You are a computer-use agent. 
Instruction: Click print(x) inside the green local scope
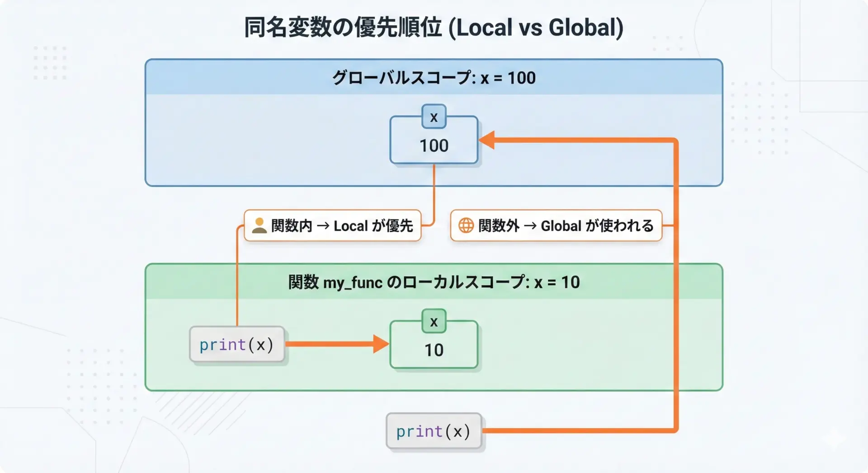coord(237,345)
